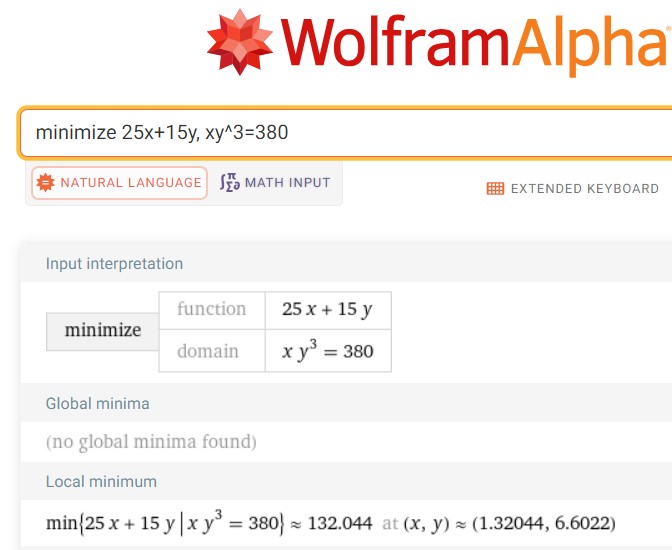The image size is (672, 550).
Task: Click the 'function' label cell
Action: tap(212, 311)
